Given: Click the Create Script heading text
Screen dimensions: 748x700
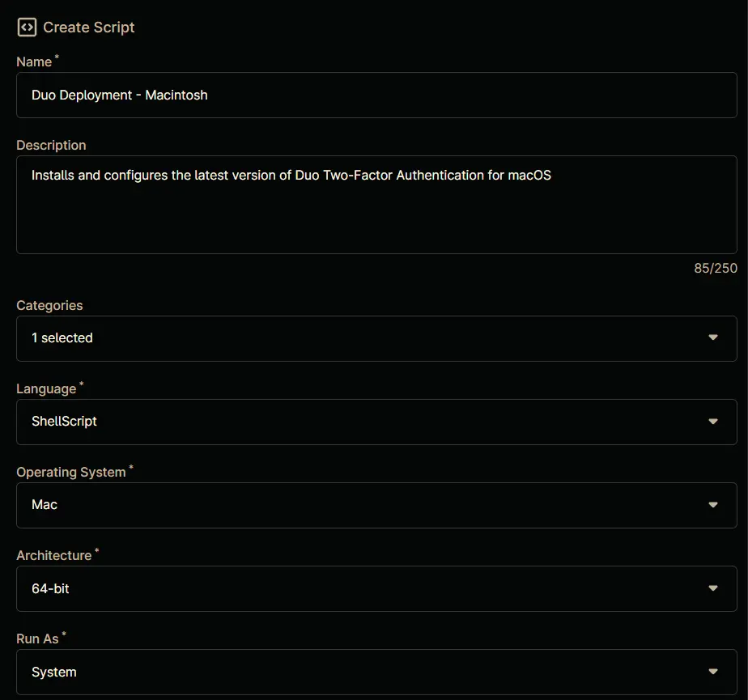Looking at the screenshot, I should click(89, 28).
